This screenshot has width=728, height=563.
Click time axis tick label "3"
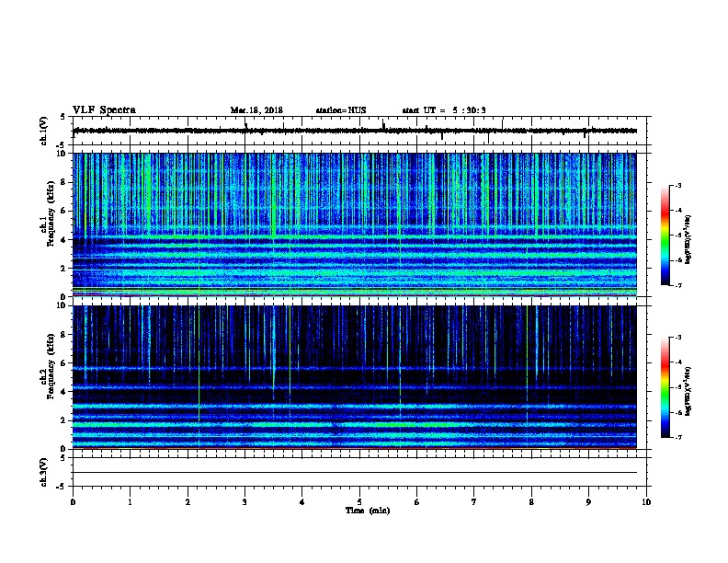point(245,501)
